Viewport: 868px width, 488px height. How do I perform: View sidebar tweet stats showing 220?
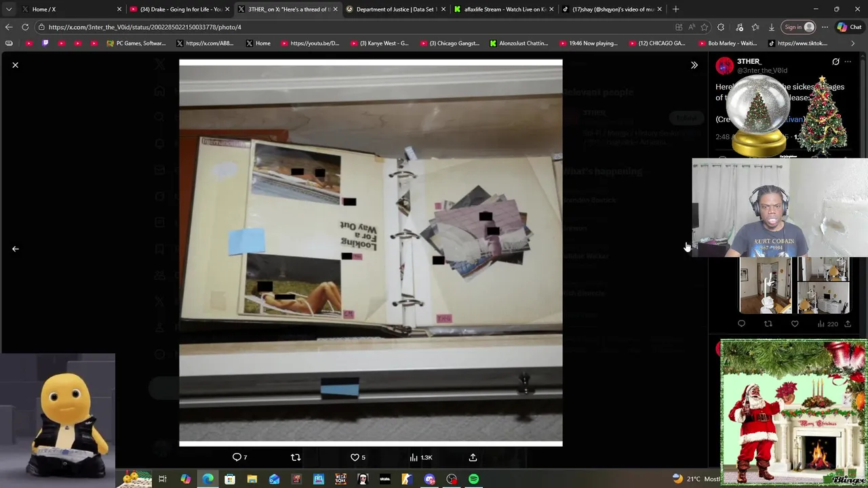pos(827,324)
